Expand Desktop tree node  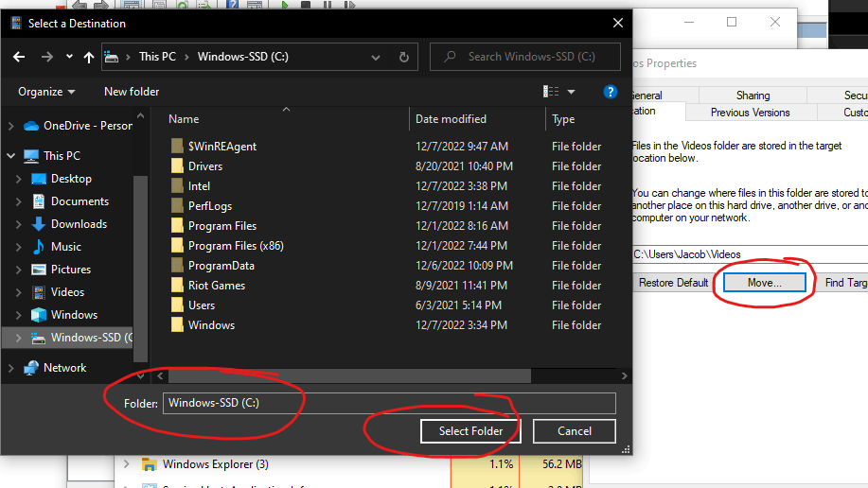click(x=18, y=179)
